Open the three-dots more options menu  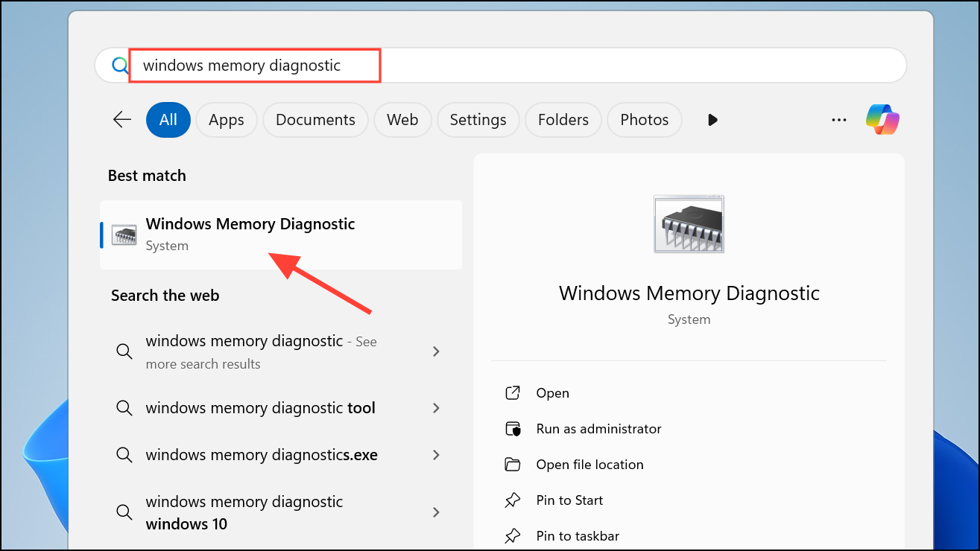click(x=839, y=120)
